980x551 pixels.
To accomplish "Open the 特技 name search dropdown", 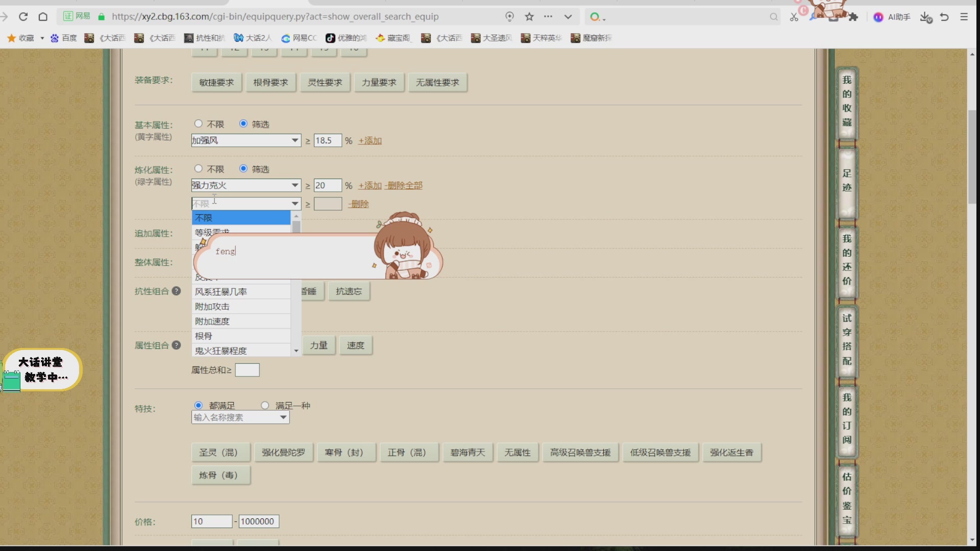I will (x=240, y=417).
